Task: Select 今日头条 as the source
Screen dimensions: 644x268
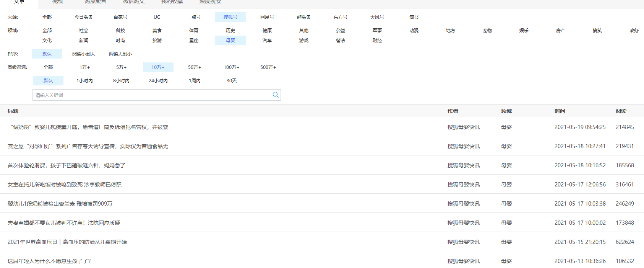Action: (x=84, y=17)
